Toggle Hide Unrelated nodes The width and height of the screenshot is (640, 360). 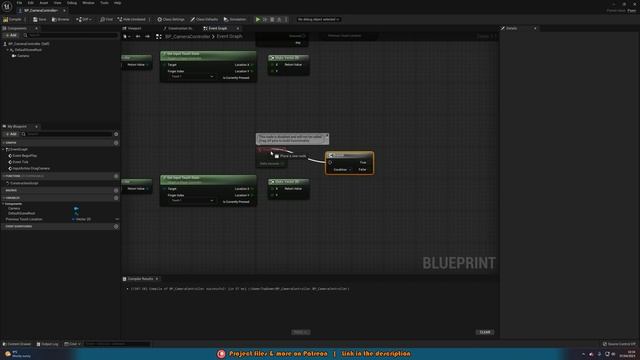tap(131, 19)
